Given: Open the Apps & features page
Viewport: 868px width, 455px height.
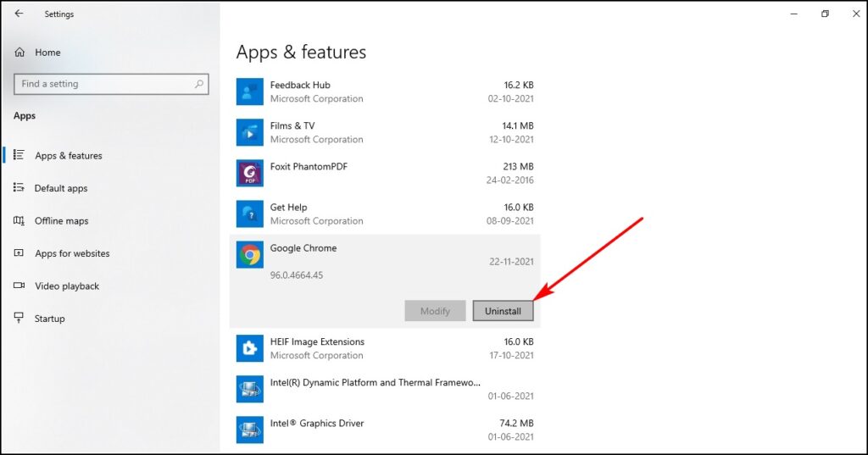Looking at the screenshot, I should point(69,156).
